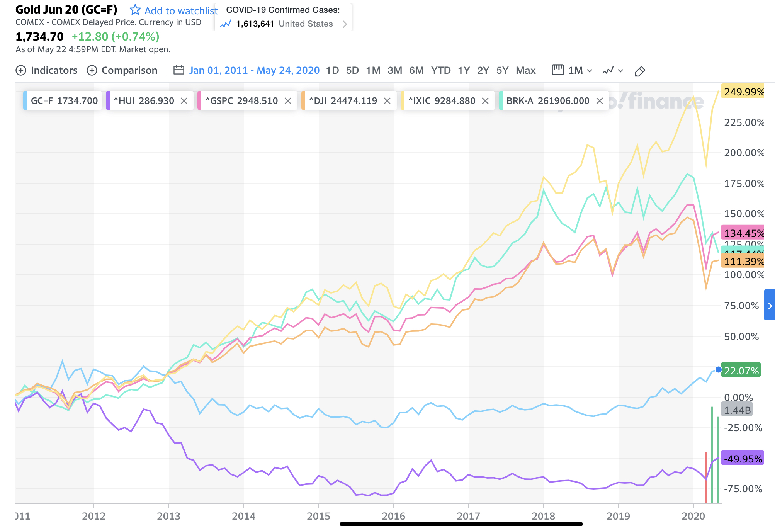Remove ^GSPC comparison with its X

coord(288,101)
